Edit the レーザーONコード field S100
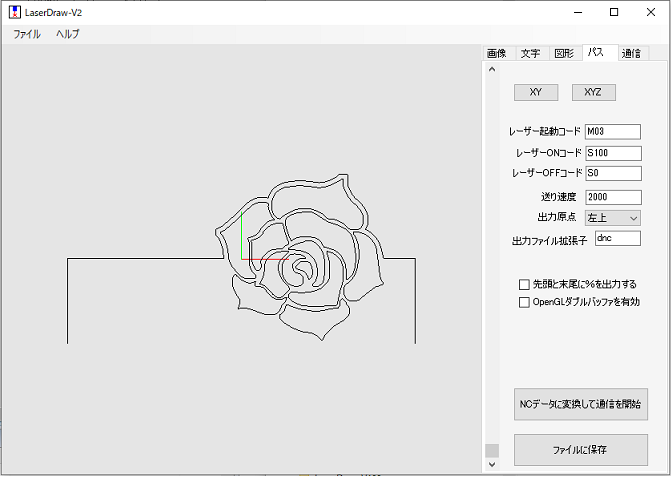The height and width of the screenshot is (479, 671). pyautogui.click(x=613, y=153)
